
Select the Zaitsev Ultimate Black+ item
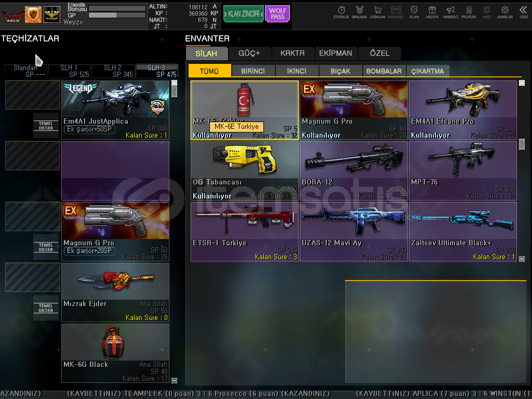(463, 232)
